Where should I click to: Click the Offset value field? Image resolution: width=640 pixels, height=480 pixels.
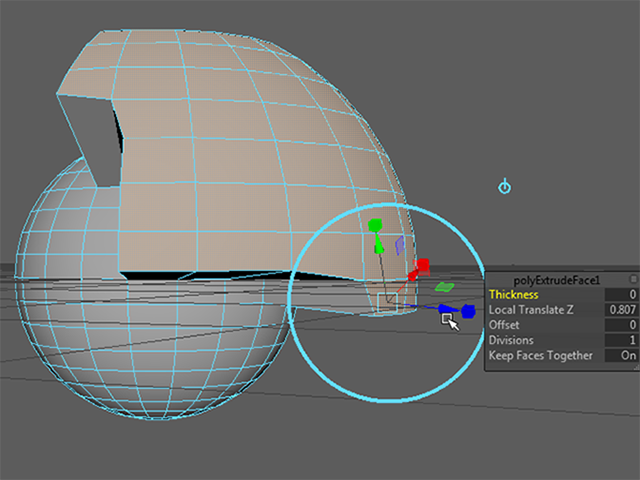pos(621,325)
